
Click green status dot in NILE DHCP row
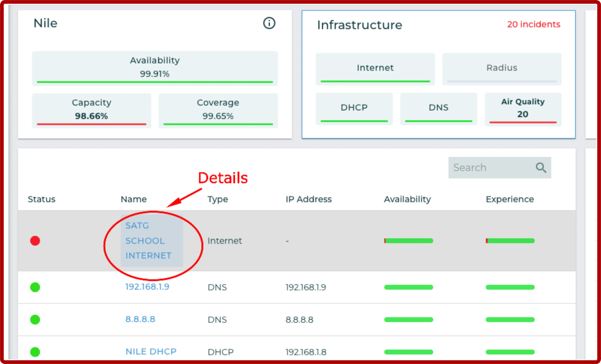(35, 352)
